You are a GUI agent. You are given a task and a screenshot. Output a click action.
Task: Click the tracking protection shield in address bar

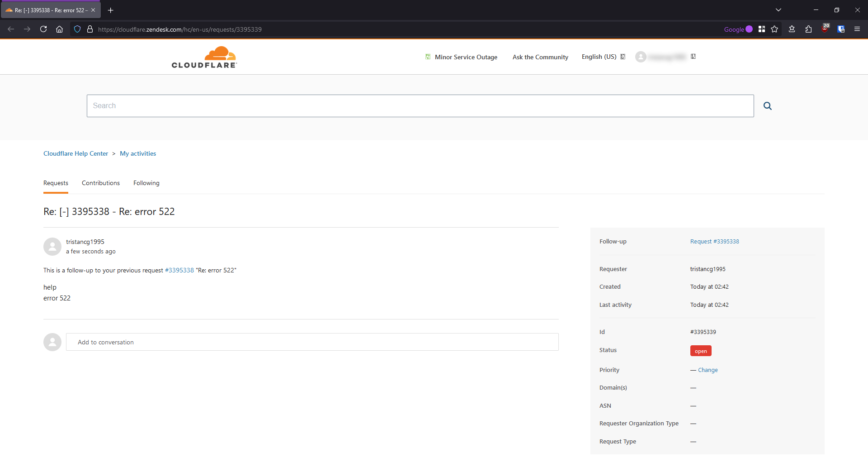pyautogui.click(x=77, y=29)
